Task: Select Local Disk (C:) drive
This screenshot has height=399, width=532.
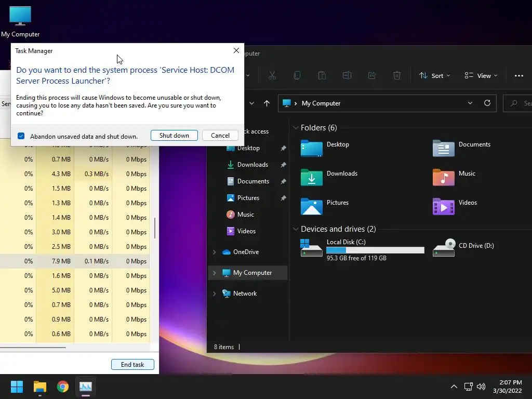Action: 362,250
